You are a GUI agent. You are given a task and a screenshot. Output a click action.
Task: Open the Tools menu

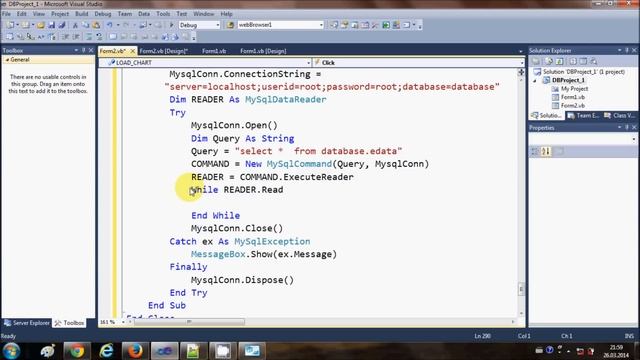[163, 14]
